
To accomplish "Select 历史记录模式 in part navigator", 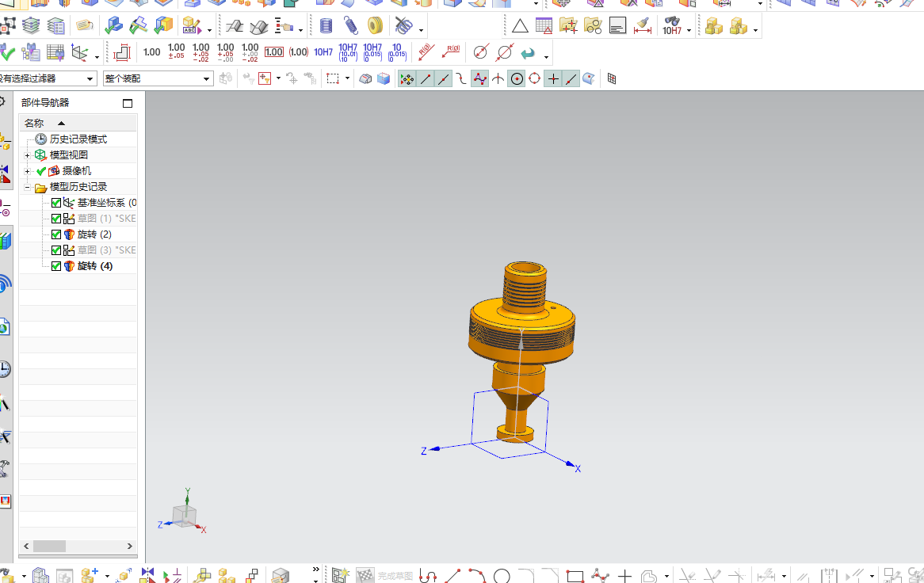I will point(78,139).
